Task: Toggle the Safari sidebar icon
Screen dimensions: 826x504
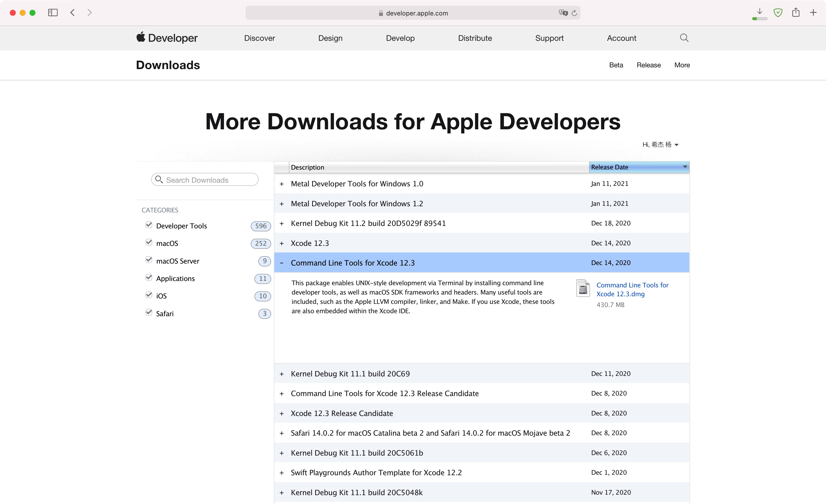Action: pyautogui.click(x=53, y=13)
